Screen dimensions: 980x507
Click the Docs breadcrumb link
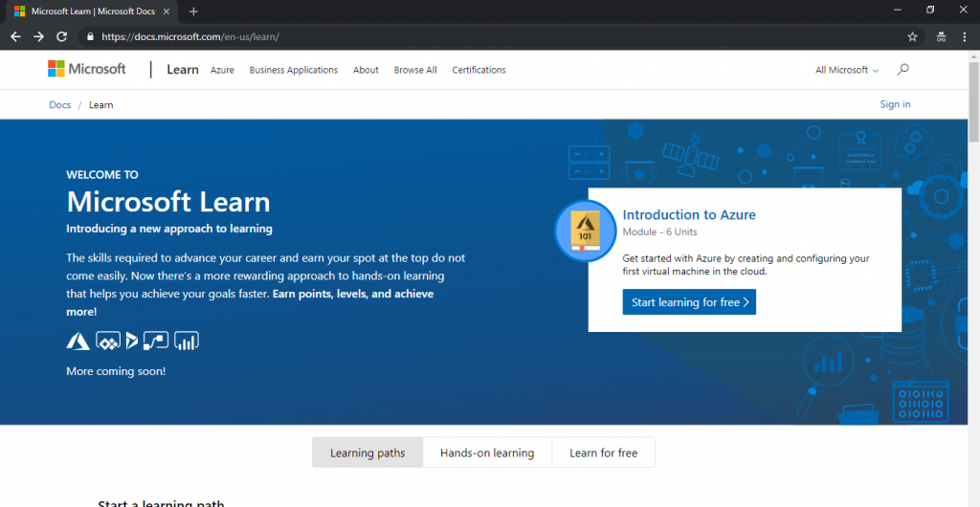pos(60,105)
